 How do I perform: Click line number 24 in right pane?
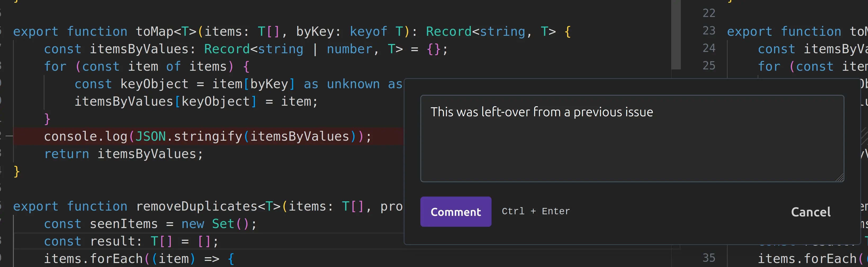(709, 48)
